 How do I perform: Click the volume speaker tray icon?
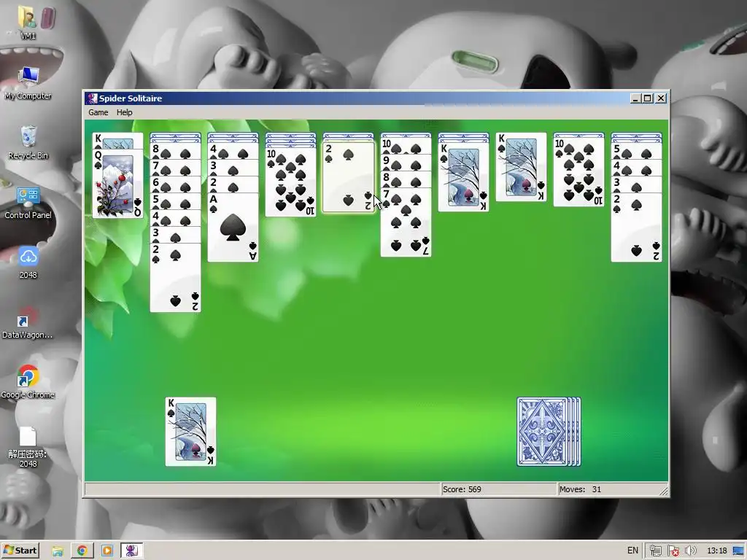tap(690, 551)
